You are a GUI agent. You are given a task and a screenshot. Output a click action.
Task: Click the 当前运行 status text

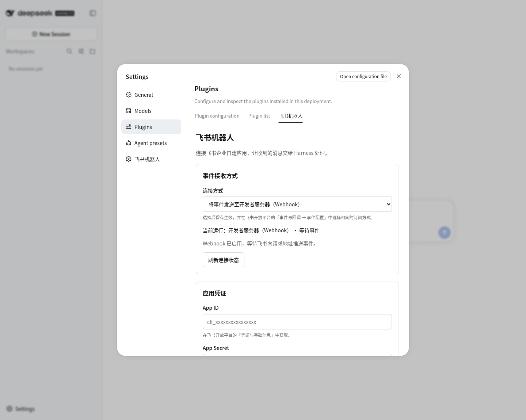coord(261,230)
